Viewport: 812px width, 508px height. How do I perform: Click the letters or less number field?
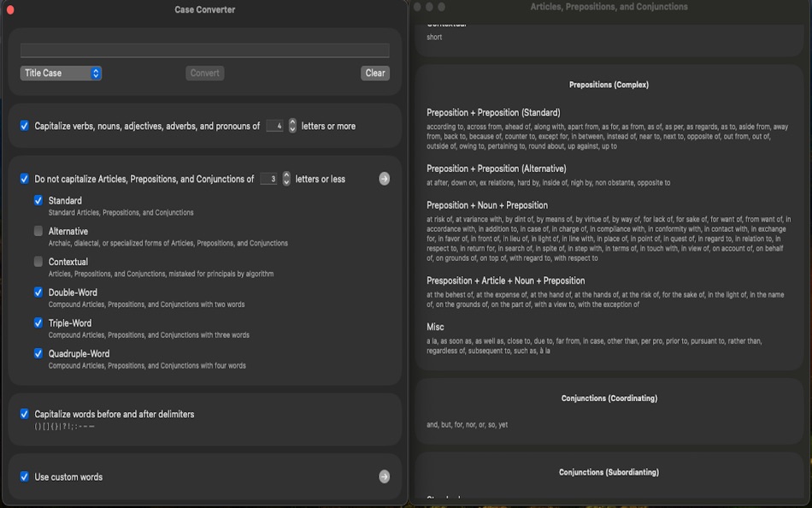click(x=268, y=179)
